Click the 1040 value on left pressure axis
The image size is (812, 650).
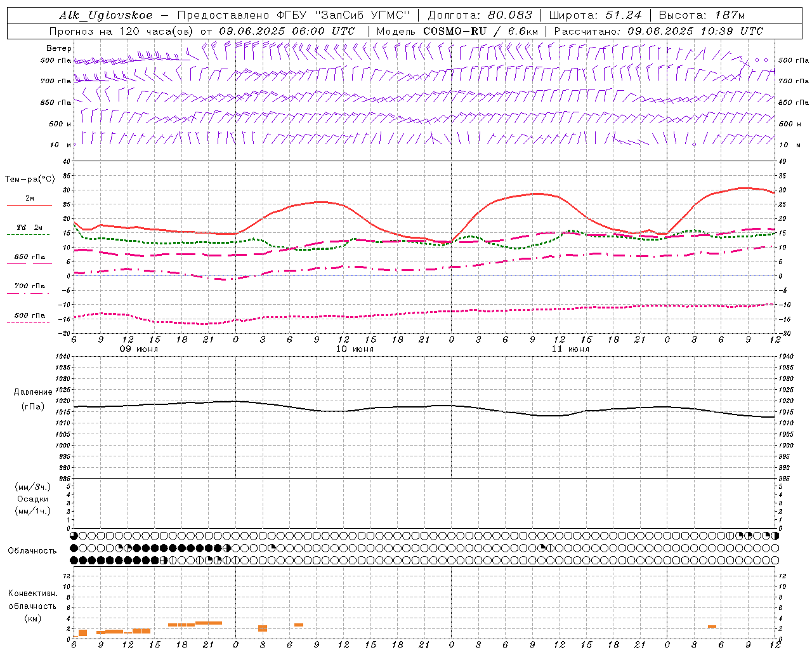click(64, 357)
